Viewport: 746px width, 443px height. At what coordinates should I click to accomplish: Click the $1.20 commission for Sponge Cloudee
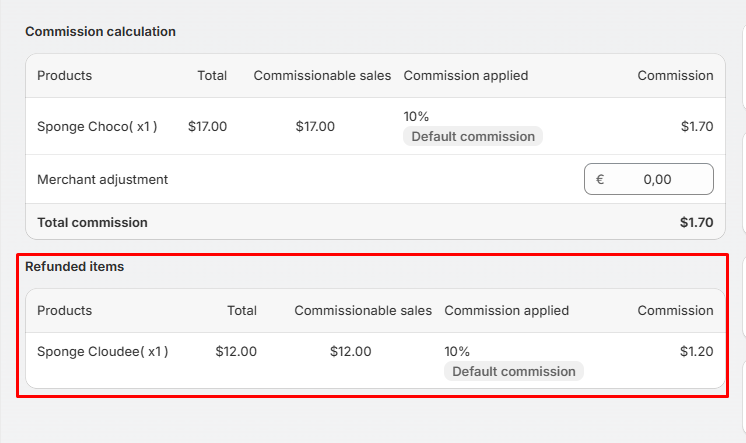[x=696, y=351]
